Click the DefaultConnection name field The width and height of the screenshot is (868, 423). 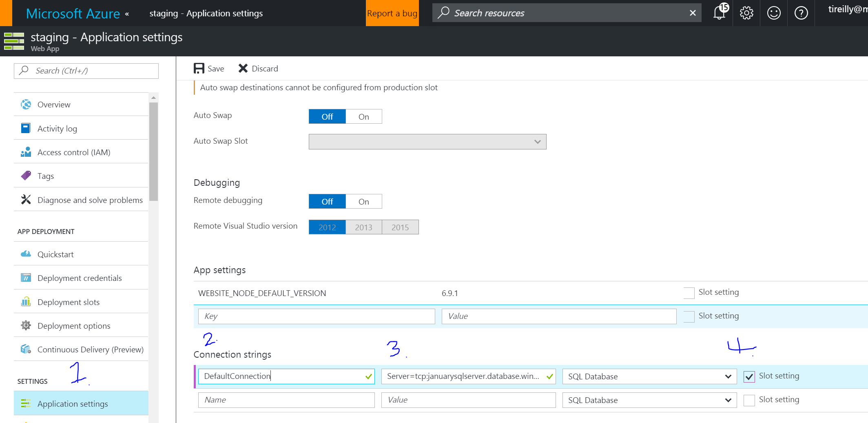click(x=286, y=376)
